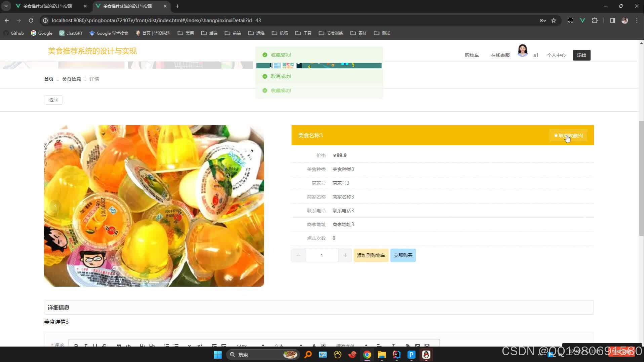Viewport: 644px width, 362px height.
Task: Open the text color picker icon
Action: [314, 346]
